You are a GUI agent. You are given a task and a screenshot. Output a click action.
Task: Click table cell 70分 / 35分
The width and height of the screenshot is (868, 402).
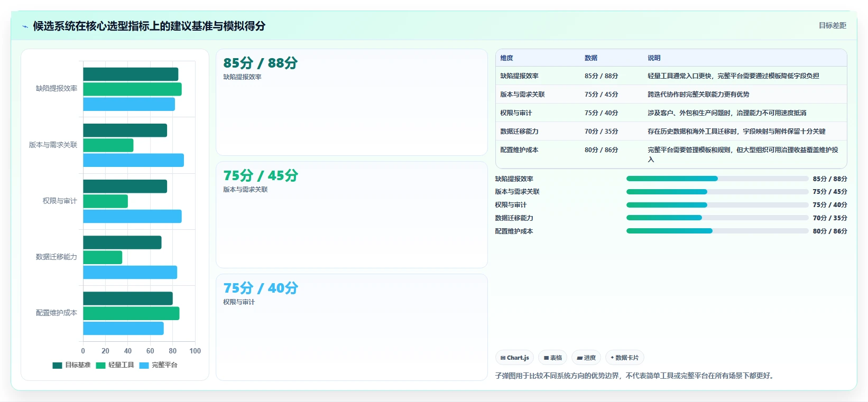coord(601,131)
